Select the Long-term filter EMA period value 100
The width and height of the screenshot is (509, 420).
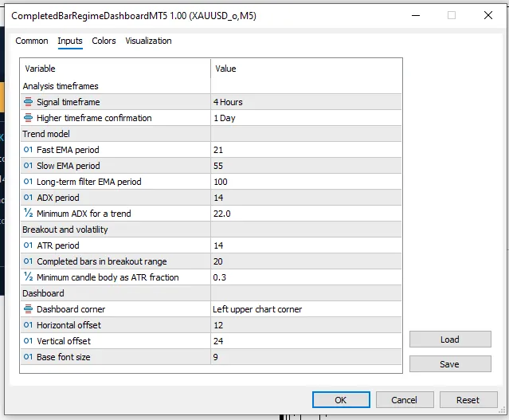pos(306,182)
